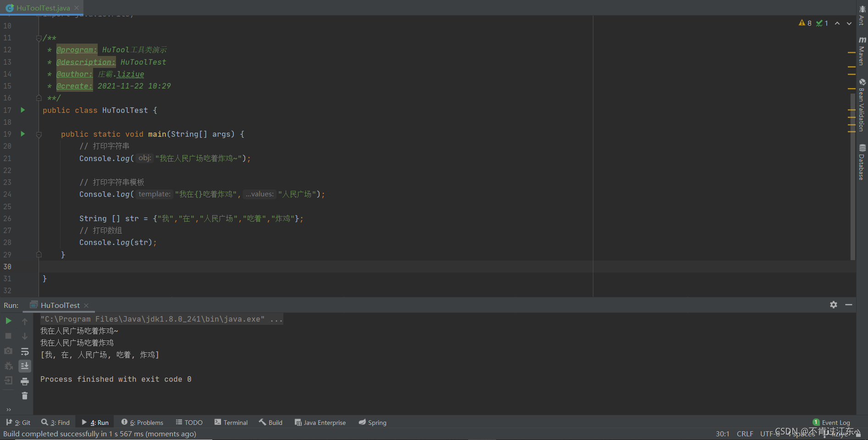Open the Event Log
Image resolution: width=868 pixels, height=440 pixels.
tap(831, 423)
